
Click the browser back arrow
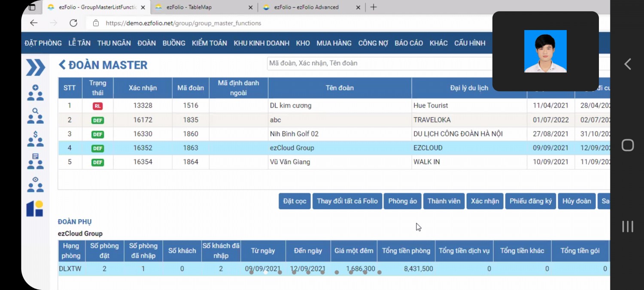pyautogui.click(x=33, y=23)
